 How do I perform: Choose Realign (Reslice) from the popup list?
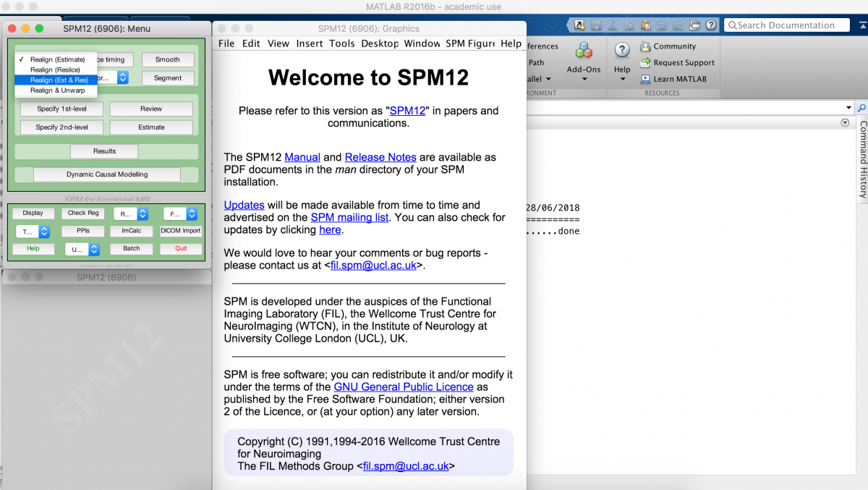tap(55, 70)
